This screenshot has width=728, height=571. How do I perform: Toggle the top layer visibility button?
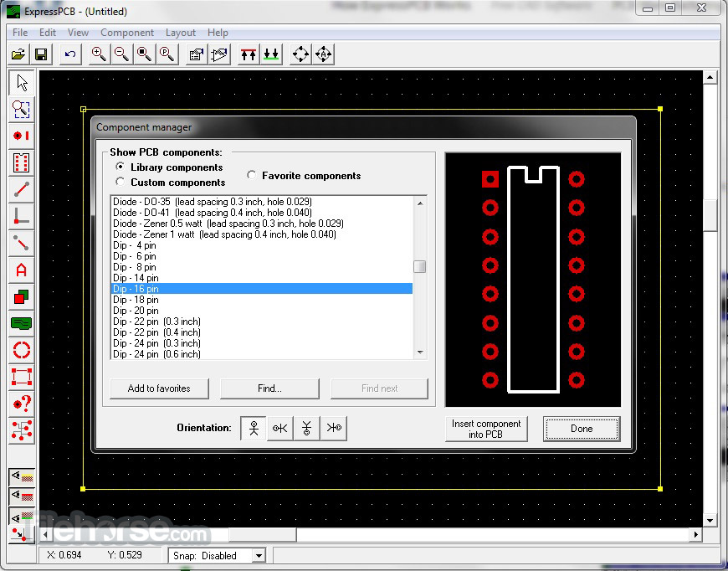click(22, 476)
